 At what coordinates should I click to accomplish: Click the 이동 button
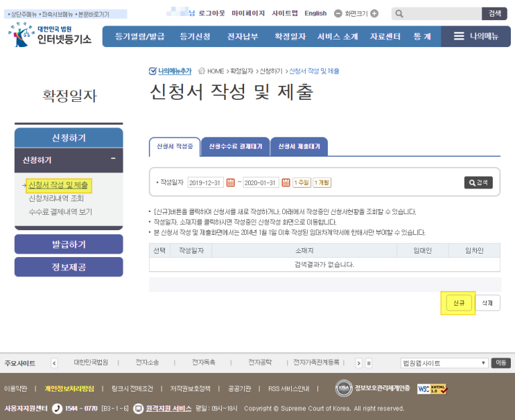501,363
